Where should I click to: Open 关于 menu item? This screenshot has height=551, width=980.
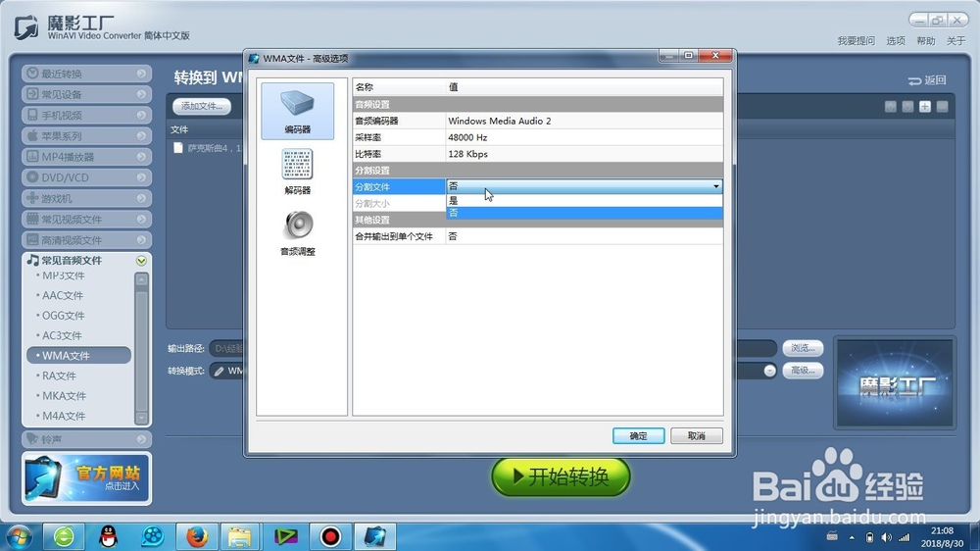point(955,40)
